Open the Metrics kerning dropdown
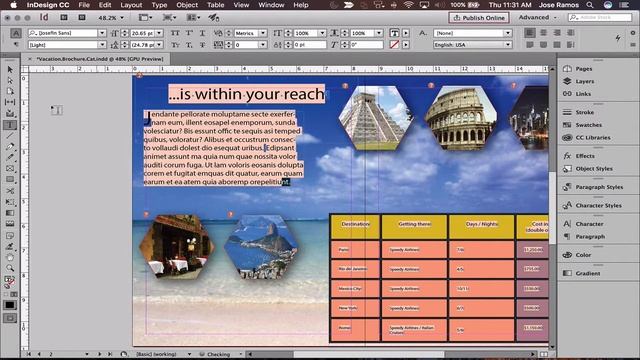Viewport: 640px width, 360px height. coord(263,33)
